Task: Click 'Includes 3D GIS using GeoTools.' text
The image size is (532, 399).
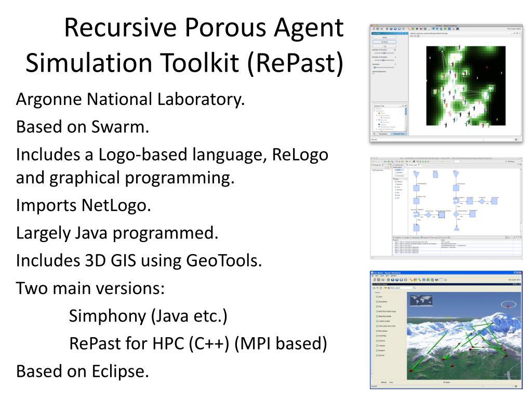Action: point(139,261)
